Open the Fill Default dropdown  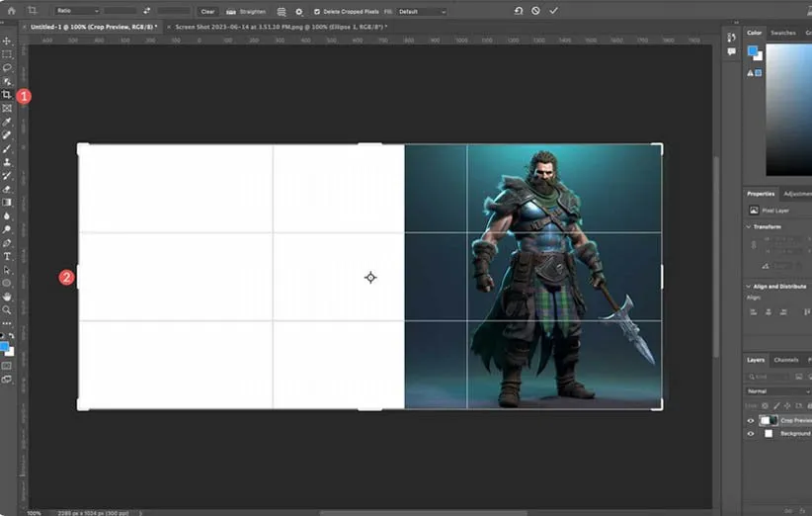click(x=421, y=11)
